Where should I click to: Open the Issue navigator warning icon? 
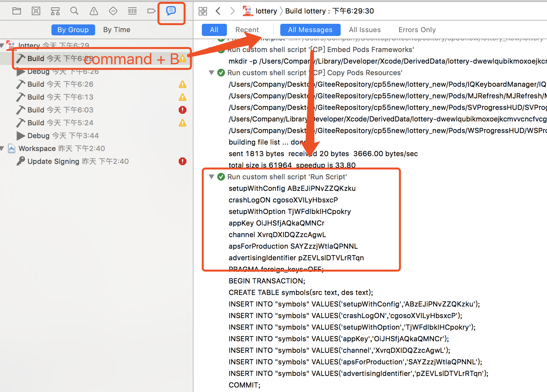coord(94,11)
